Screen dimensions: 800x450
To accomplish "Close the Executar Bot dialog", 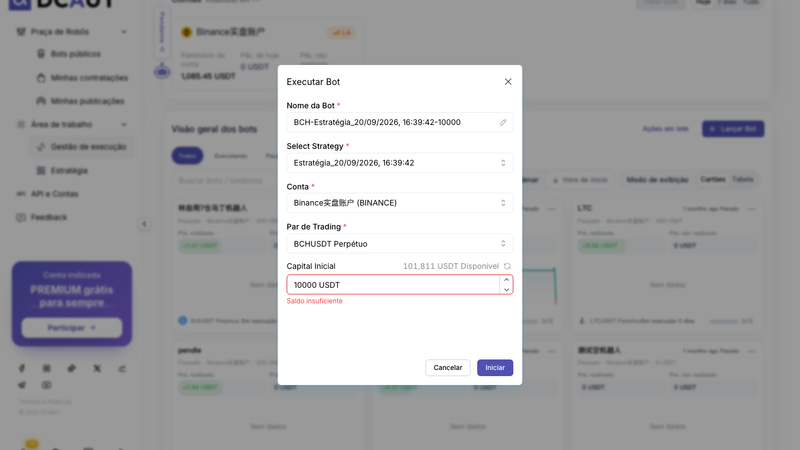I will tap(508, 82).
